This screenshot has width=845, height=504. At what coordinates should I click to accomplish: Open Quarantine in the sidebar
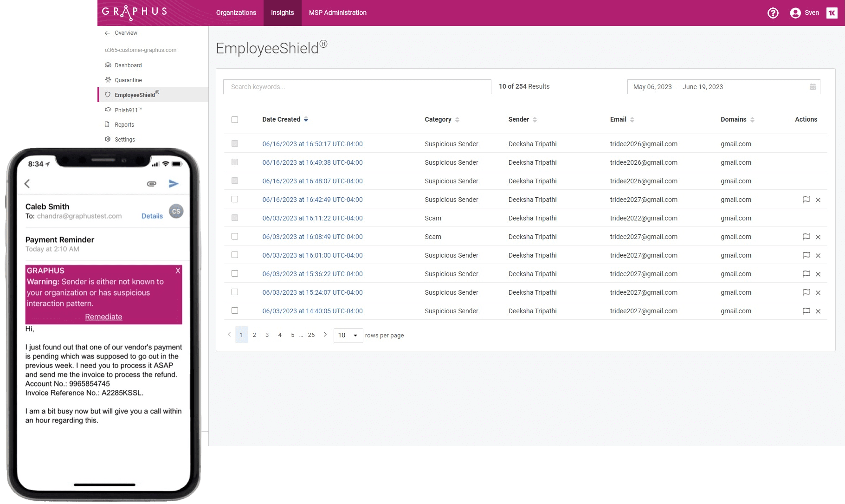[128, 80]
